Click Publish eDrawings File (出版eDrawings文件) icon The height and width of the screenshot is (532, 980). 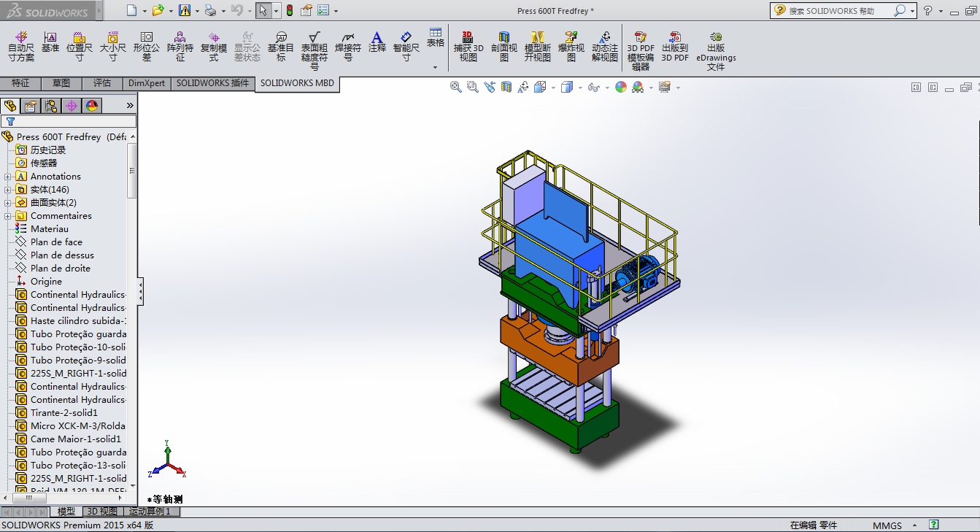point(716,50)
